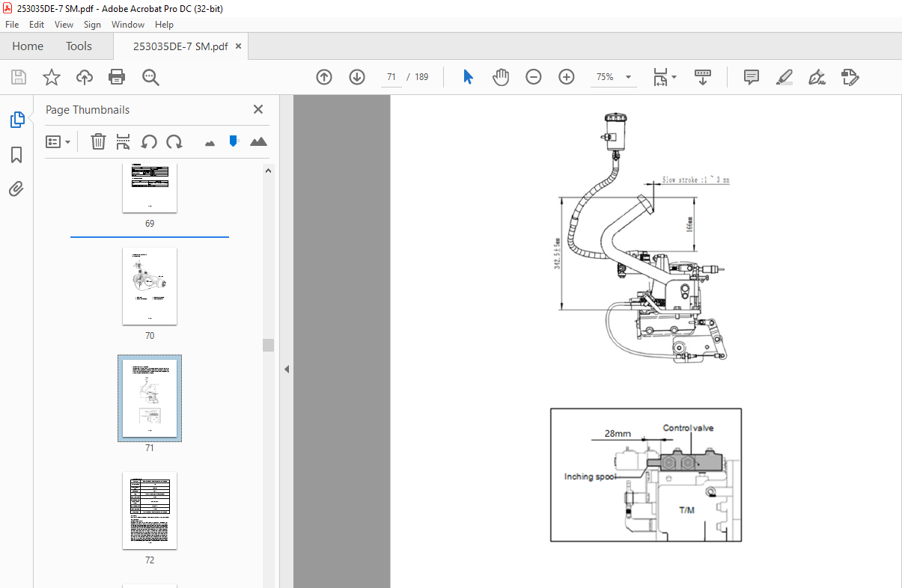
Task: Select the page 70 thumbnail
Action: coord(150,287)
